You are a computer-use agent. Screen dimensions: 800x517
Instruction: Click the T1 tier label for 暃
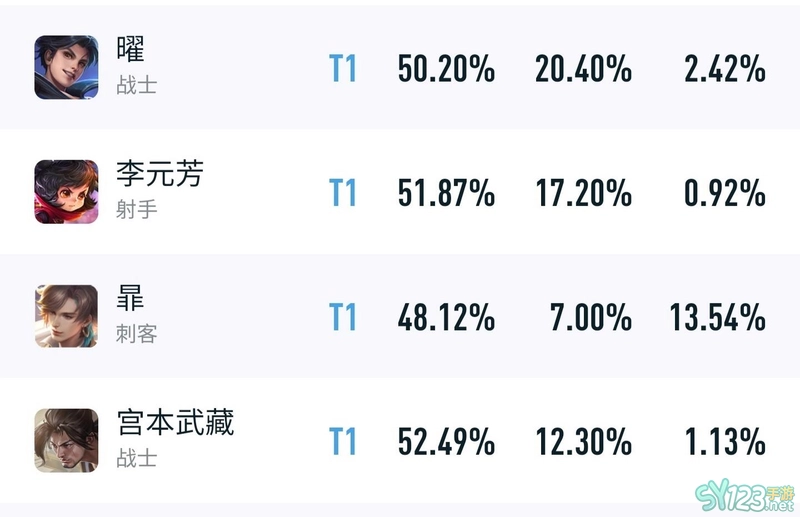[x=342, y=317]
